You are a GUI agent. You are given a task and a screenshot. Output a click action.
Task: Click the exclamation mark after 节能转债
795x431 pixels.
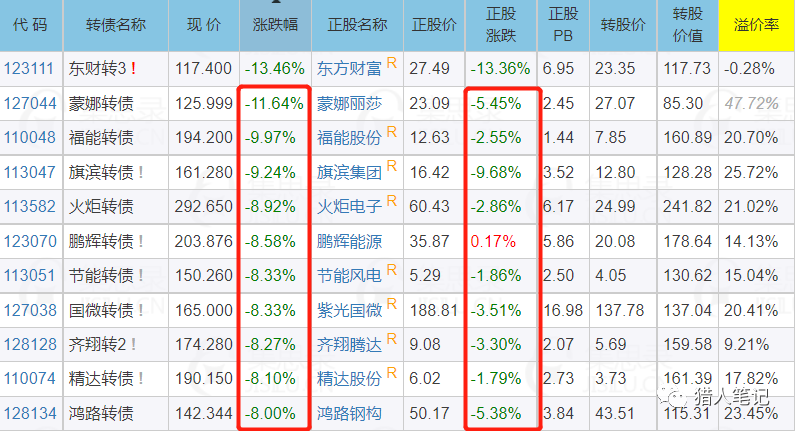pos(140,275)
